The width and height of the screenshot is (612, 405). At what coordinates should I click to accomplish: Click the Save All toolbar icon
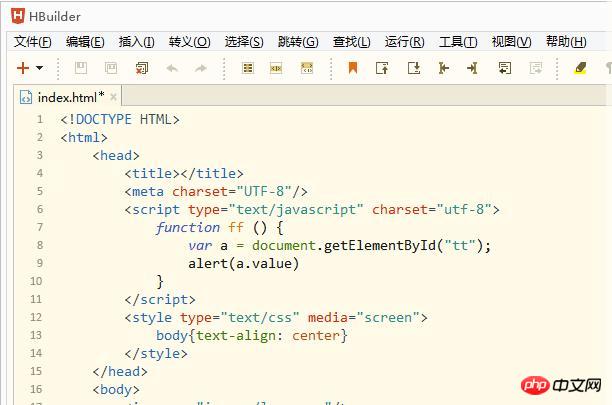(x=111, y=68)
